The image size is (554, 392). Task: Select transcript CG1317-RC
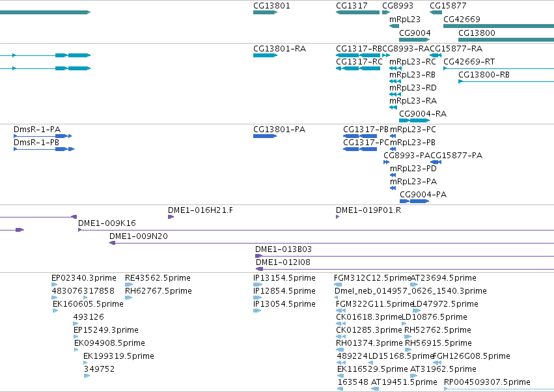click(x=358, y=68)
